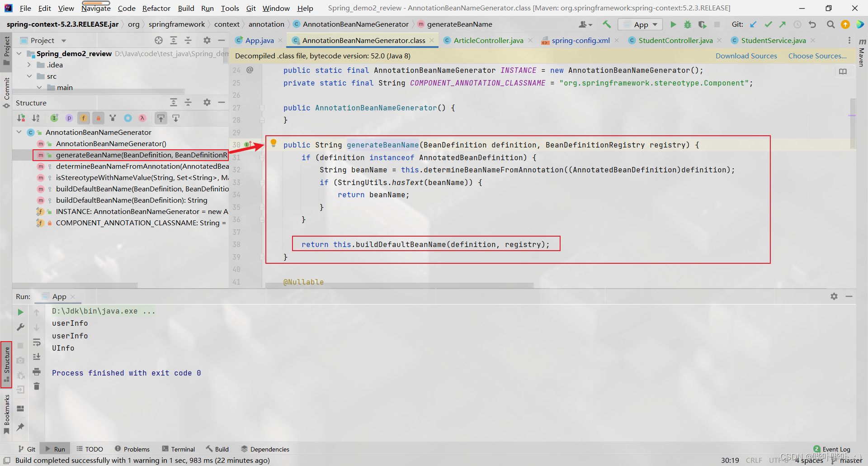The width and height of the screenshot is (868, 466).
Task: Switch to ArticleController.java tab
Action: point(488,40)
